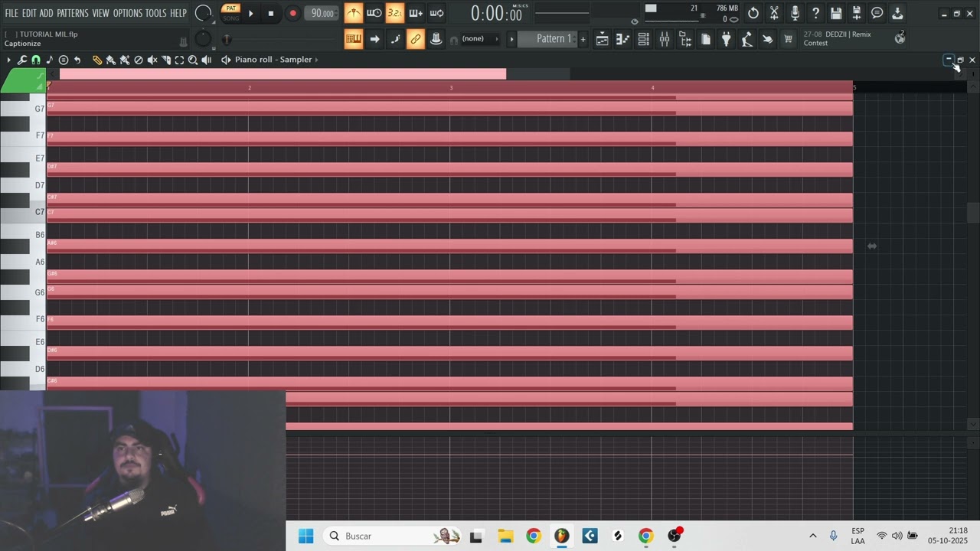980x551 pixels.
Task: Open the Mixer icon
Action: click(x=665, y=40)
